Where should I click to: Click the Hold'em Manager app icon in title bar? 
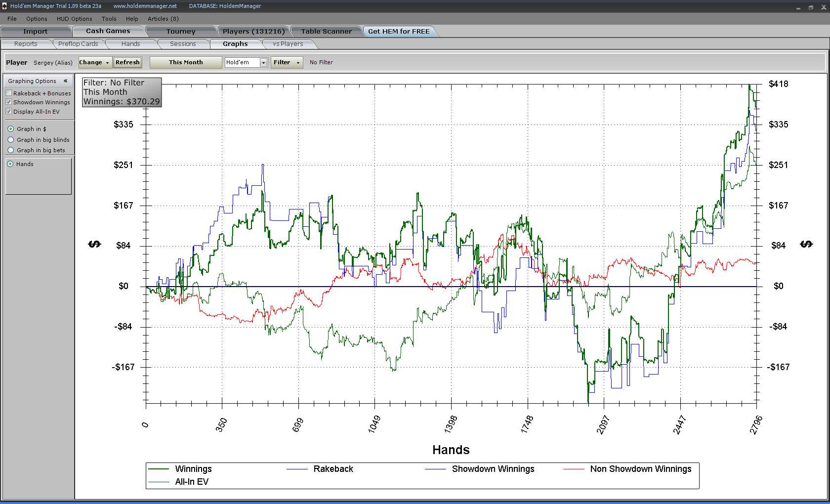point(4,6)
